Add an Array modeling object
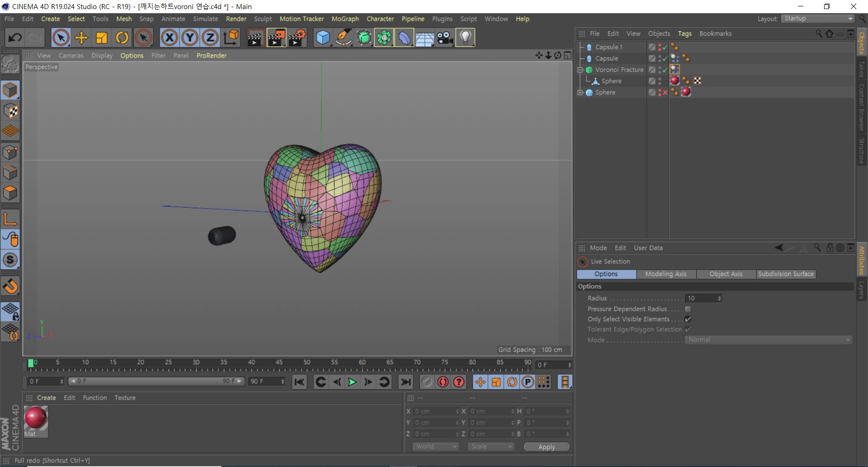The image size is (868, 467). pyautogui.click(x=384, y=38)
